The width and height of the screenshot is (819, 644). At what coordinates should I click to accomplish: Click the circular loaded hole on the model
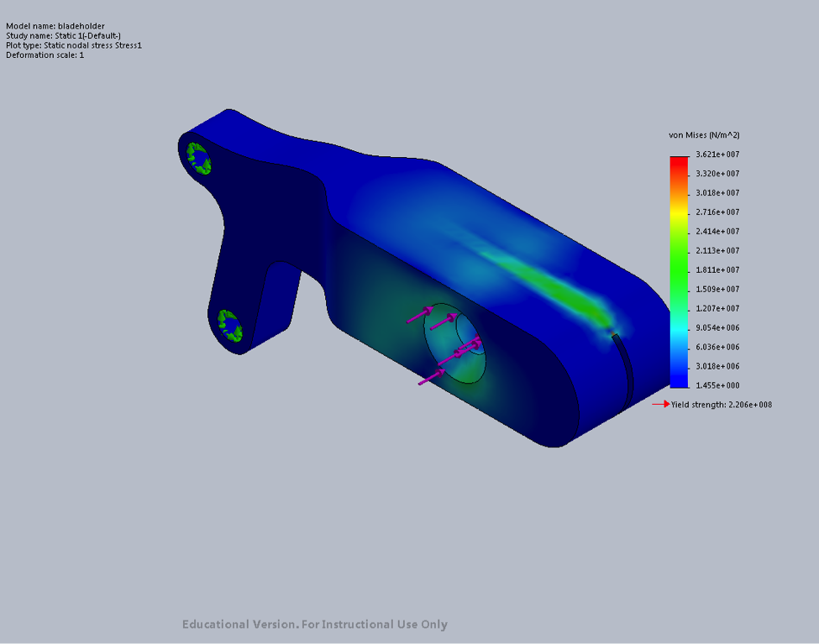coord(454,343)
